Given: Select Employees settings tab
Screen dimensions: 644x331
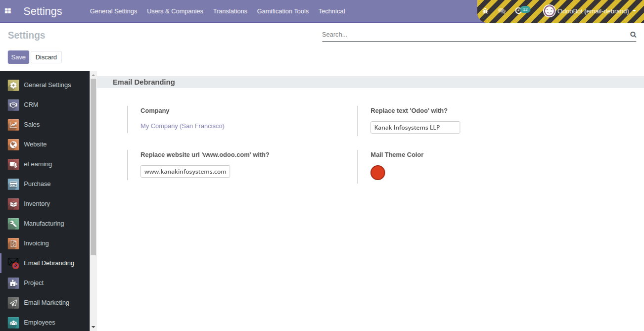Looking at the screenshot, I should [45, 323].
